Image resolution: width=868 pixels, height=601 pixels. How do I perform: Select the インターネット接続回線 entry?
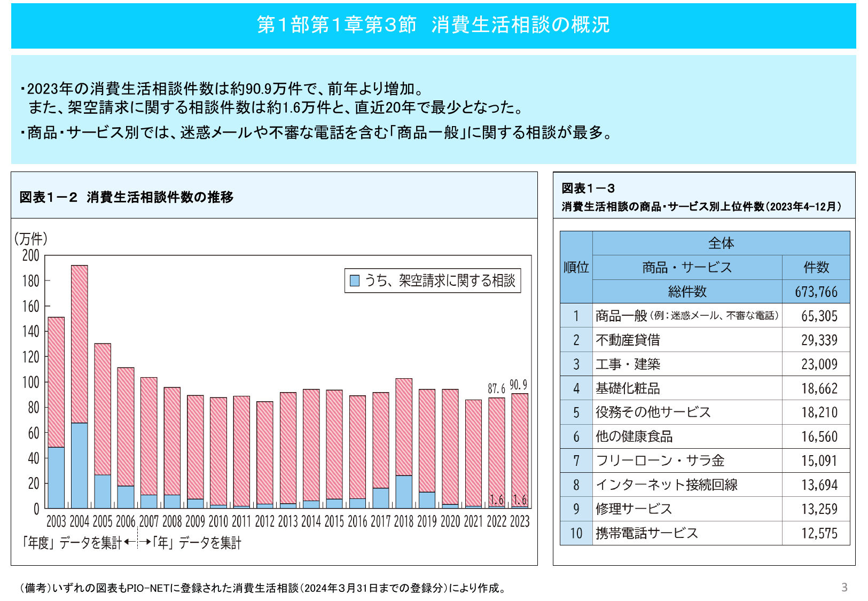[x=667, y=485]
